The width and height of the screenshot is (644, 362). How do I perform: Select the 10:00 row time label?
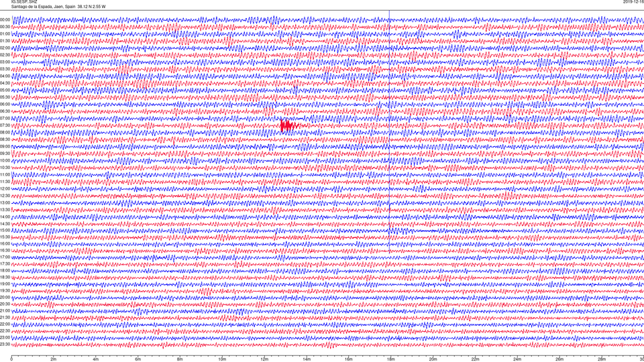pyautogui.click(x=5, y=160)
